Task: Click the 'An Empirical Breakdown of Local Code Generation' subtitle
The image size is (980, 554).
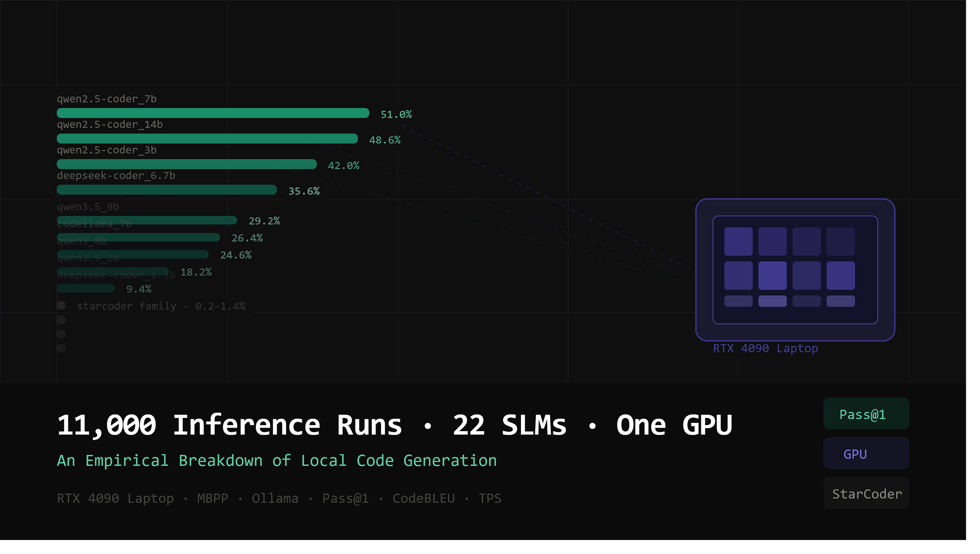Action: (277, 461)
